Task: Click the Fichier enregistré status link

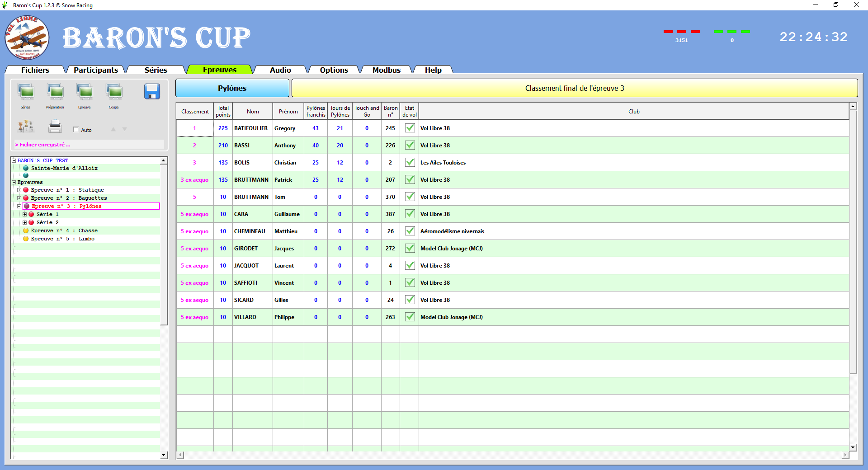Action: click(x=43, y=145)
